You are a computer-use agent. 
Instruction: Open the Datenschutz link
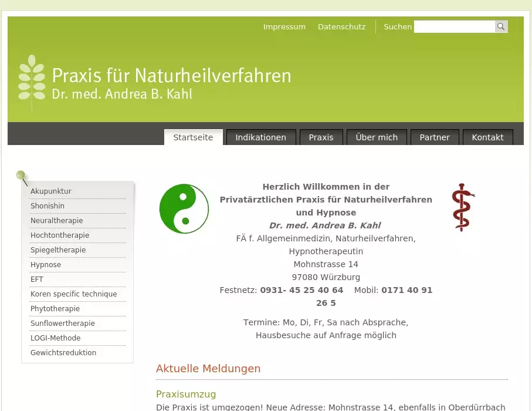[x=341, y=27]
